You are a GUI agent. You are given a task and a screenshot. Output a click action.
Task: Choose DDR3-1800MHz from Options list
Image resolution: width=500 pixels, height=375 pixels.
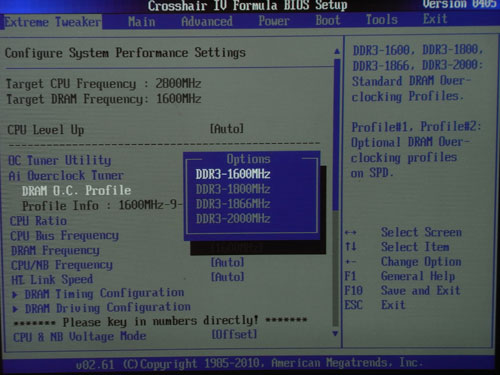click(233, 189)
